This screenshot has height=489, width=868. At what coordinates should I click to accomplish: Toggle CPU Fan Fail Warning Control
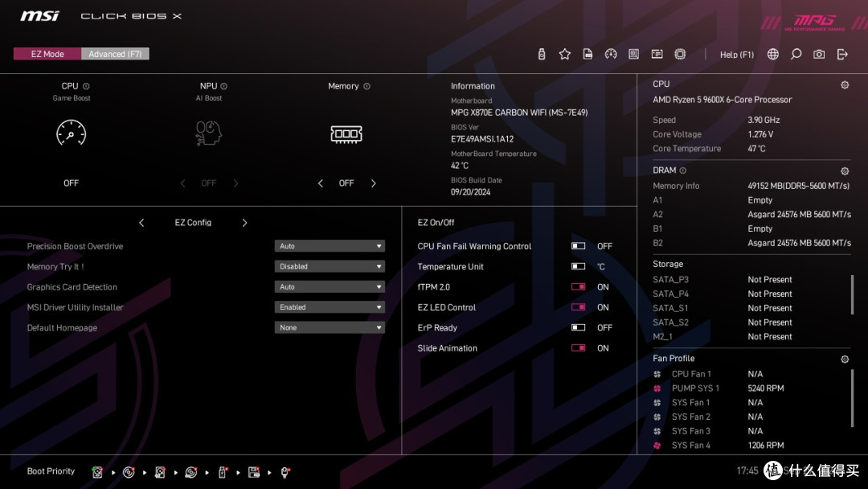point(578,246)
